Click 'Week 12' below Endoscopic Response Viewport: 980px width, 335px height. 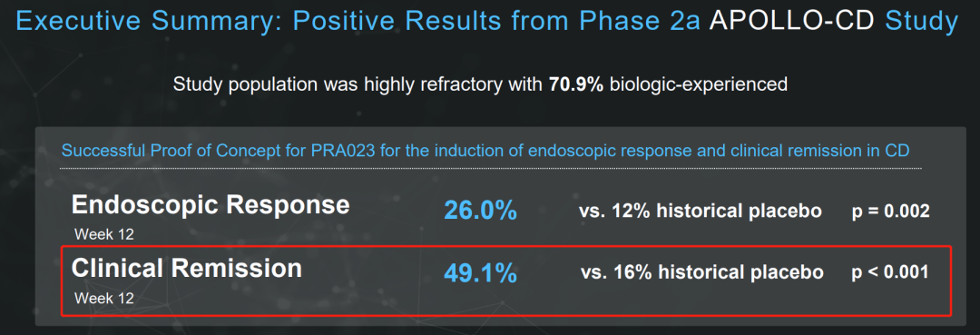(x=103, y=234)
